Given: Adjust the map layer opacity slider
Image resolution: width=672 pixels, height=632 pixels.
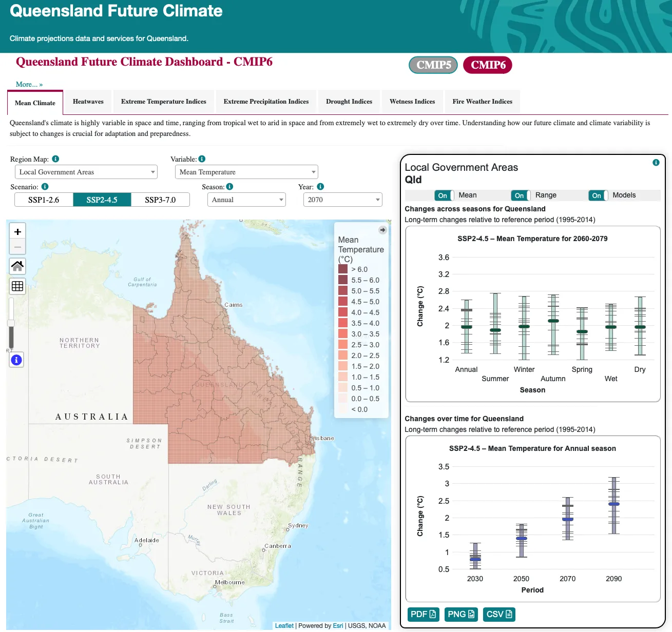Looking at the screenshot, I should (11, 323).
